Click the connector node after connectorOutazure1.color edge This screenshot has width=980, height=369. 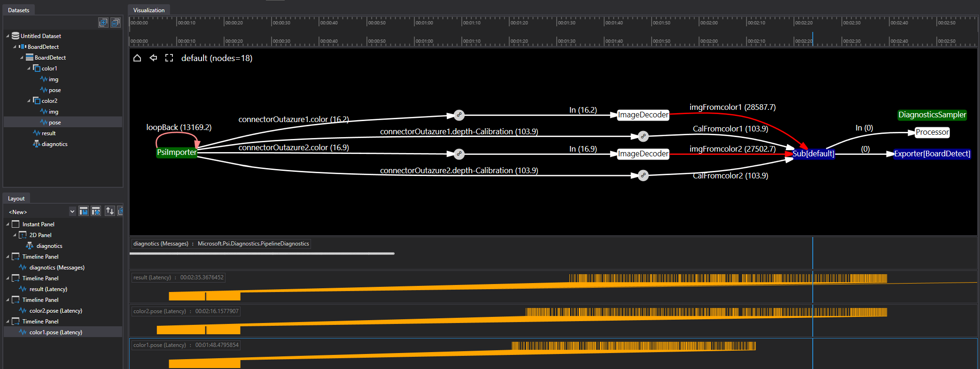459,115
